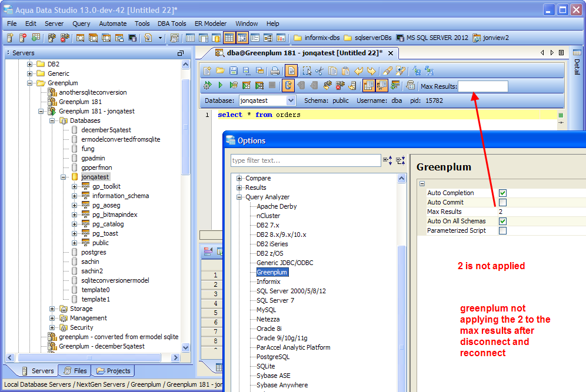586x392 pixels.
Task: Open a script file with the folder icon
Action: (x=221, y=71)
